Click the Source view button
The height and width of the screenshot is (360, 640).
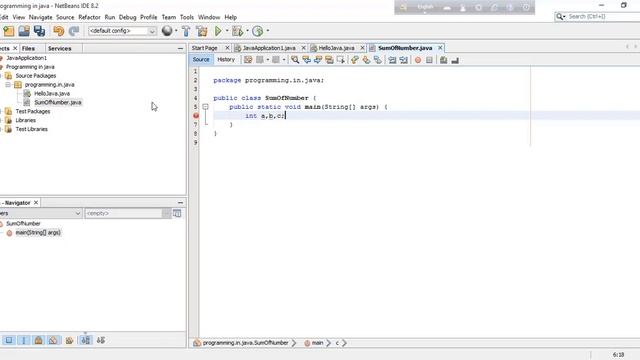[x=201, y=60]
